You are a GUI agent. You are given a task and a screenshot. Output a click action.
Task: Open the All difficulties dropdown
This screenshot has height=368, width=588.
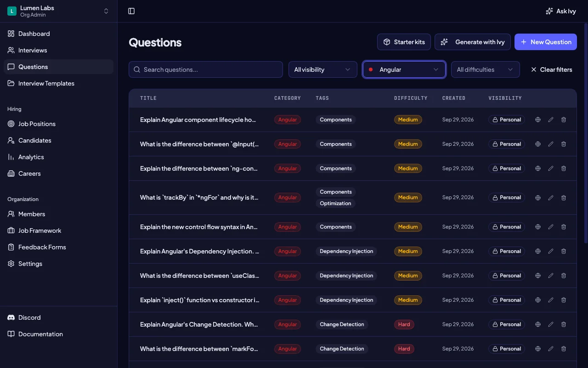[x=486, y=69]
